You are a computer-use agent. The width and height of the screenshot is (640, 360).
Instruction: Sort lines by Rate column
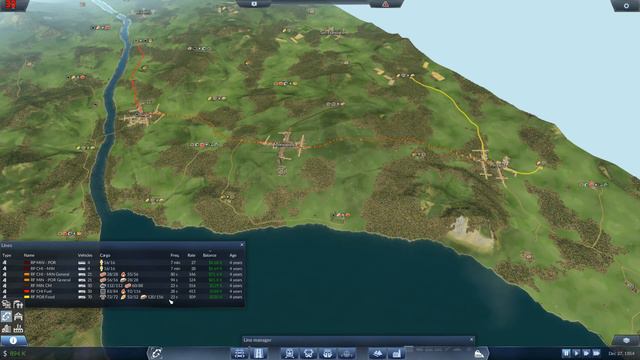point(191,255)
